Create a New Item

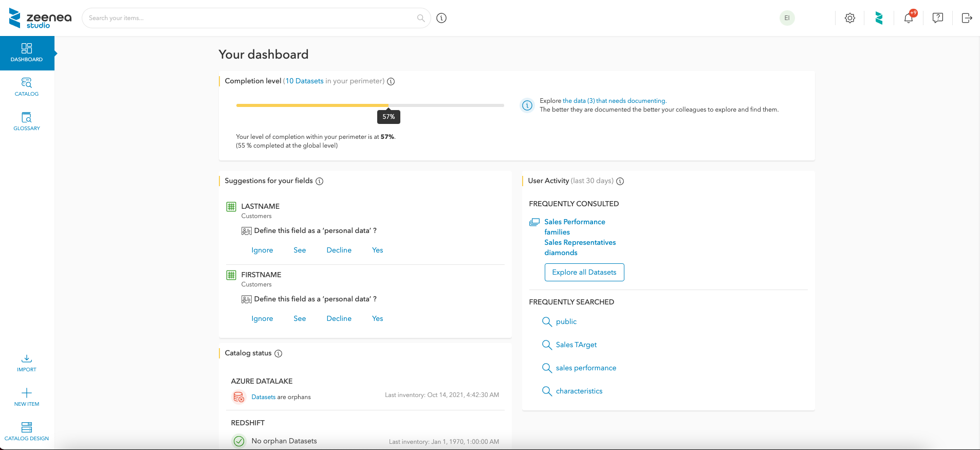(27, 397)
